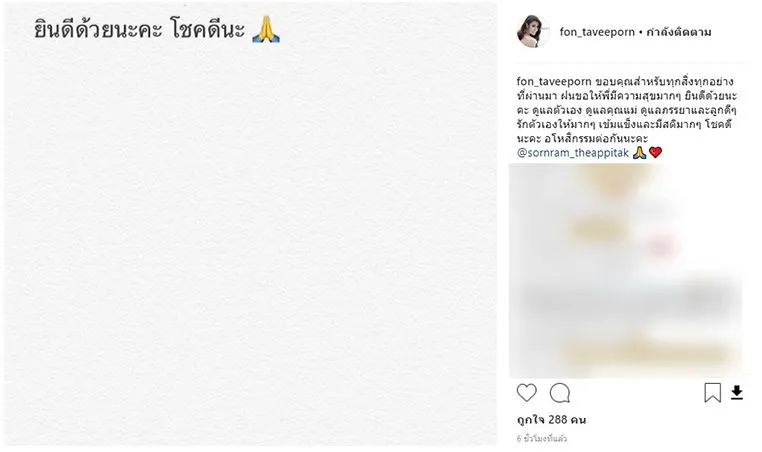View who liked via ถูกใจ 288 คน
This screenshot has width=762, height=452.
click(551, 419)
